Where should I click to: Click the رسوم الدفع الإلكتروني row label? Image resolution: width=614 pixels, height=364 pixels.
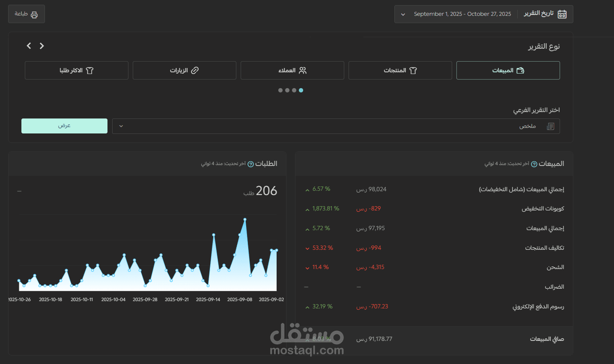coord(539,307)
